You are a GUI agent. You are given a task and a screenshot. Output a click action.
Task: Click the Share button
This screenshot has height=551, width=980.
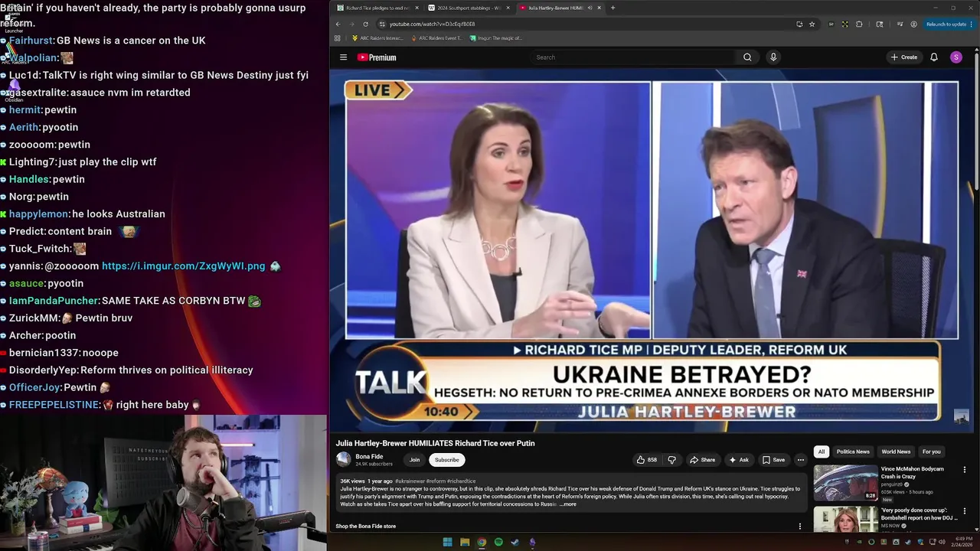[702, 460]
